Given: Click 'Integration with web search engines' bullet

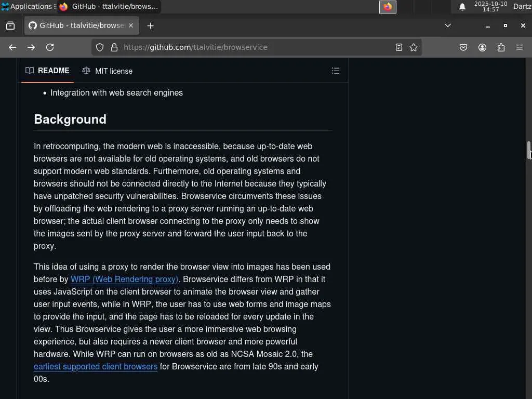Looking at the screenshot, I should click(x=116, y=92).
